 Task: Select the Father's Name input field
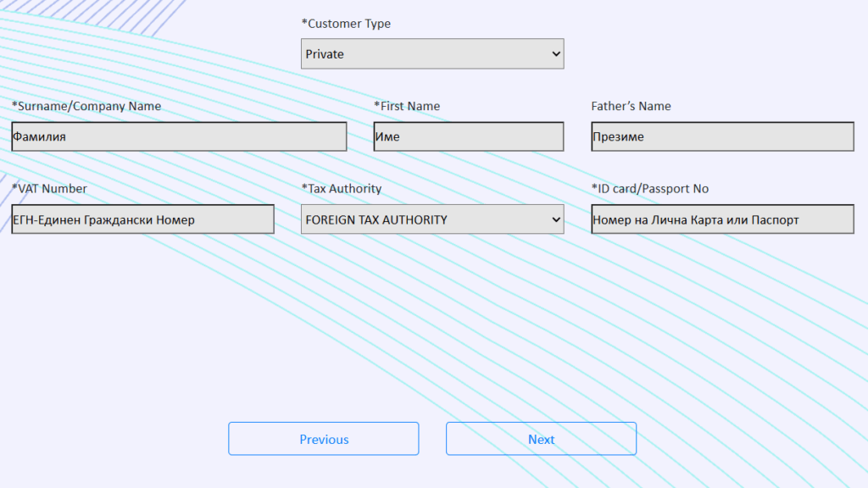point(722,136)
